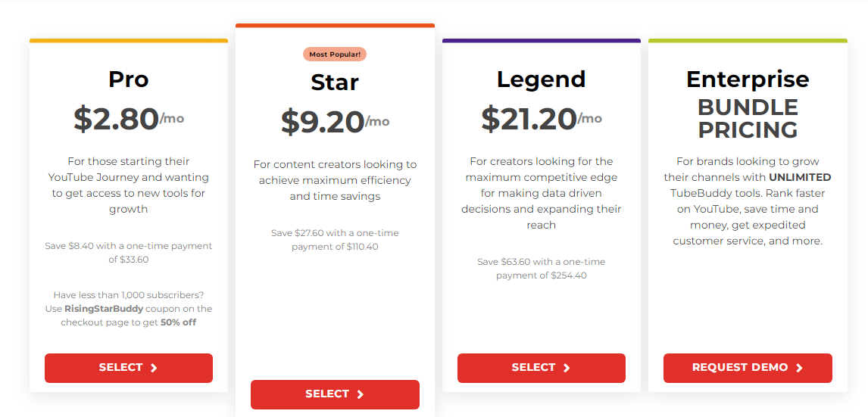Click the Legend plan title
This screenshot has height=417, width=868.
point(541,79)
